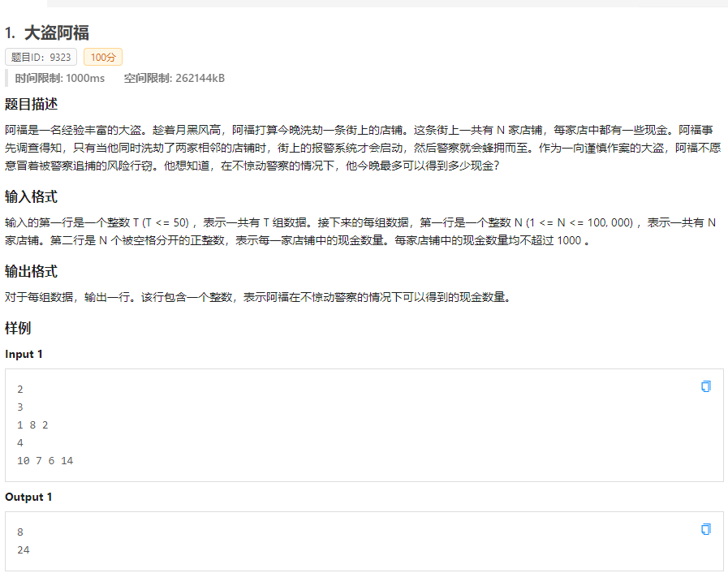Click the Input 1 label

[24, 354]
